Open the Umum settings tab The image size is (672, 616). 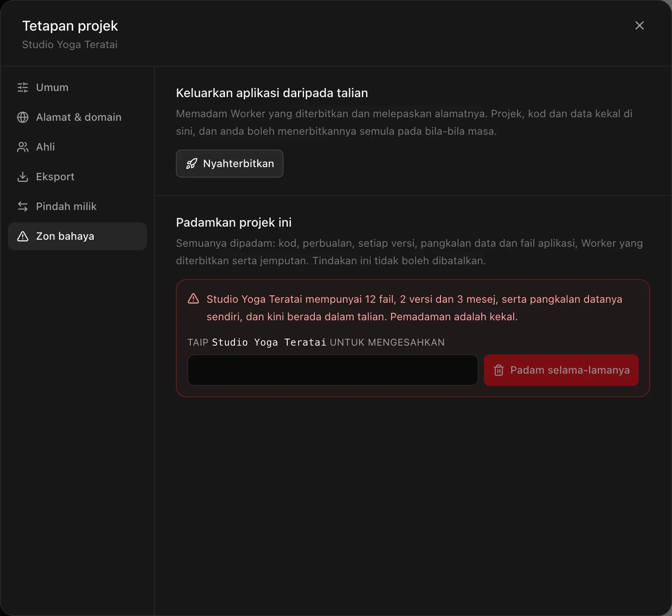point(77,87)
